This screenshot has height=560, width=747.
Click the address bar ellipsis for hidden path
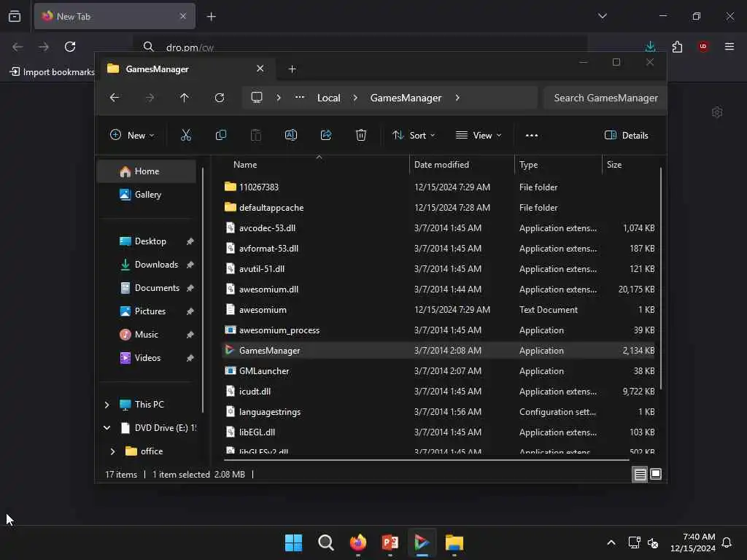tap(300, 97)
